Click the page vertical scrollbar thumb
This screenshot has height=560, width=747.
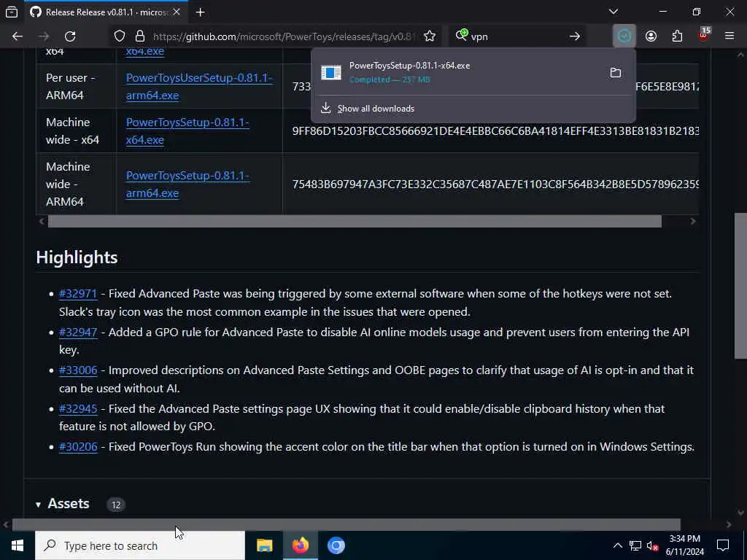pyautogui.click(x=740, y=286)
